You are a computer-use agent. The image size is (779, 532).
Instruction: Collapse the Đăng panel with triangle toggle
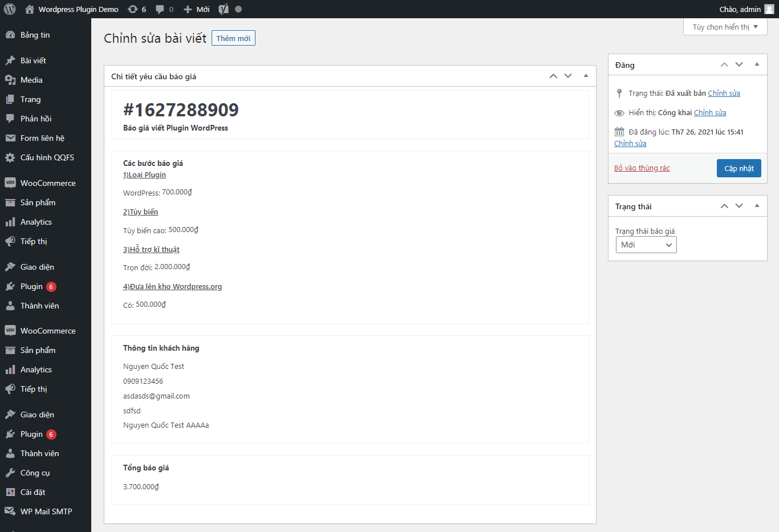(x=757, y=64)
